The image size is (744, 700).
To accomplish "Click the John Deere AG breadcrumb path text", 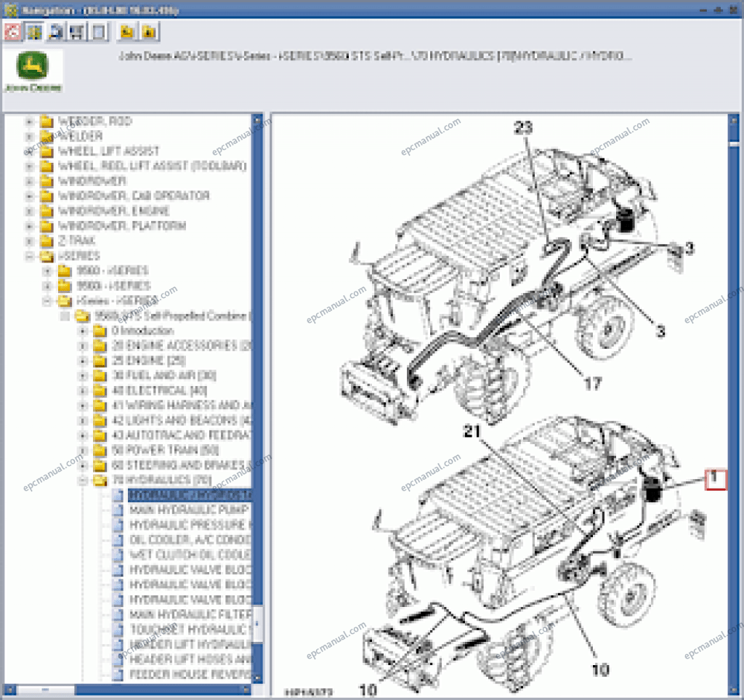I will point(375,56).
